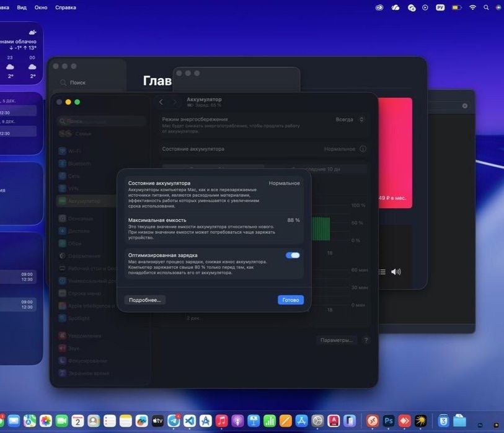
Task: Click the speaker volume icon in rear window
Action: [396, 272]
